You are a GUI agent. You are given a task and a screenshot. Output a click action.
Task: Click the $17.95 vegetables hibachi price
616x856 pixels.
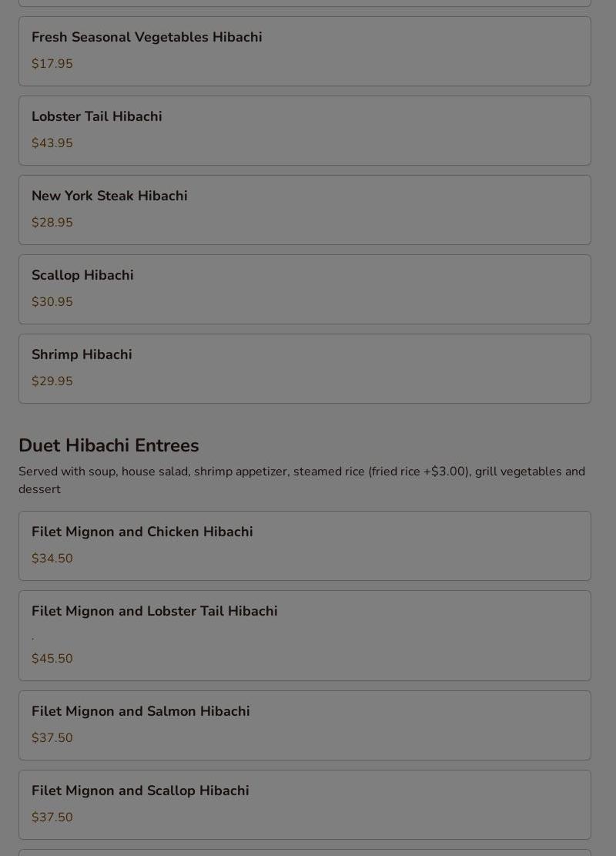coord(52,64)
